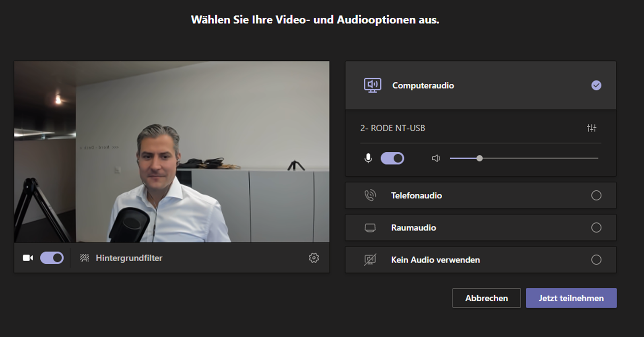
Task: Join the meeting with Jetzt teilnehmen
Action: pos(571,298)
